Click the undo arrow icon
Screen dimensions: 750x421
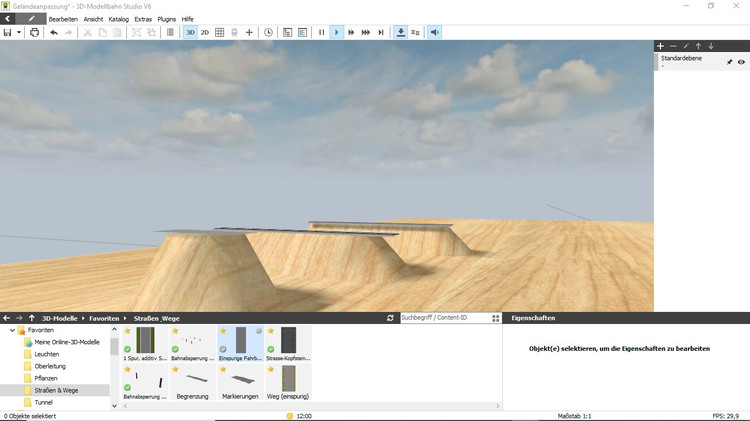54,32
